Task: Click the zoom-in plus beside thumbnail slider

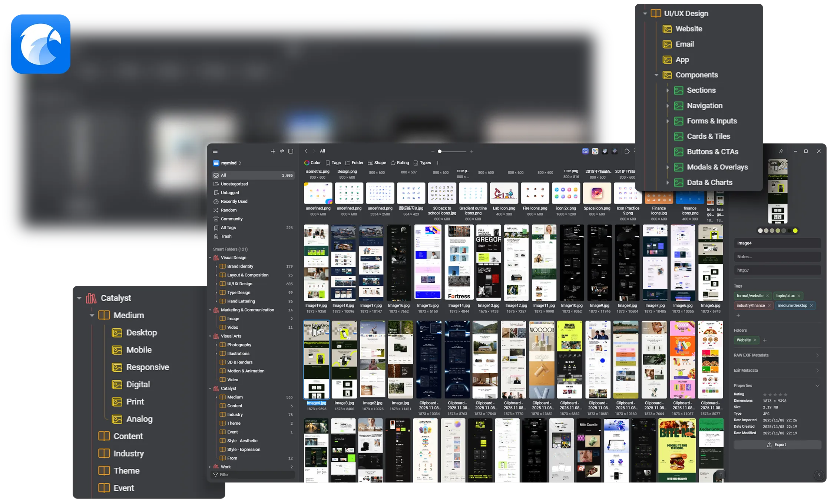Action: click(471, 151)
